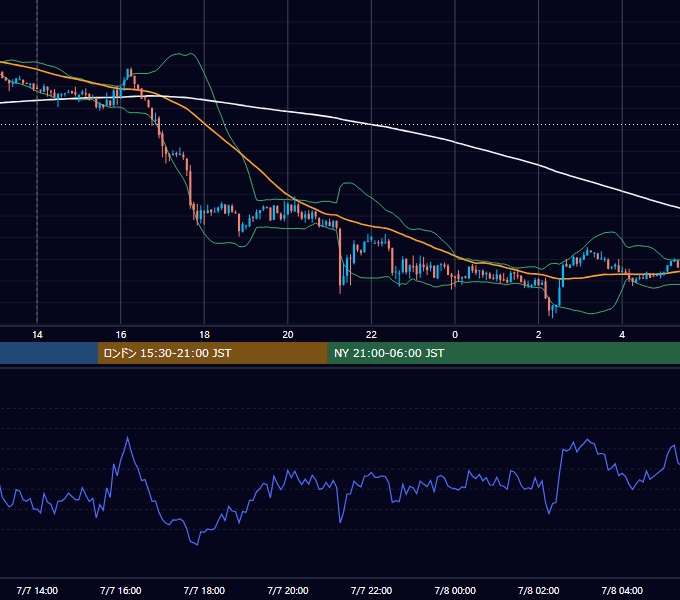Click the 18 hour label on price chart axis
This screenshot has width=680, height=600.
pos(204,335)
